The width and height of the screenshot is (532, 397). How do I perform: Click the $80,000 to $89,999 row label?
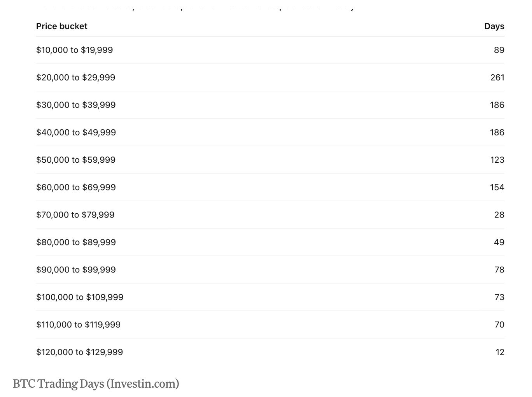(76, 242)
